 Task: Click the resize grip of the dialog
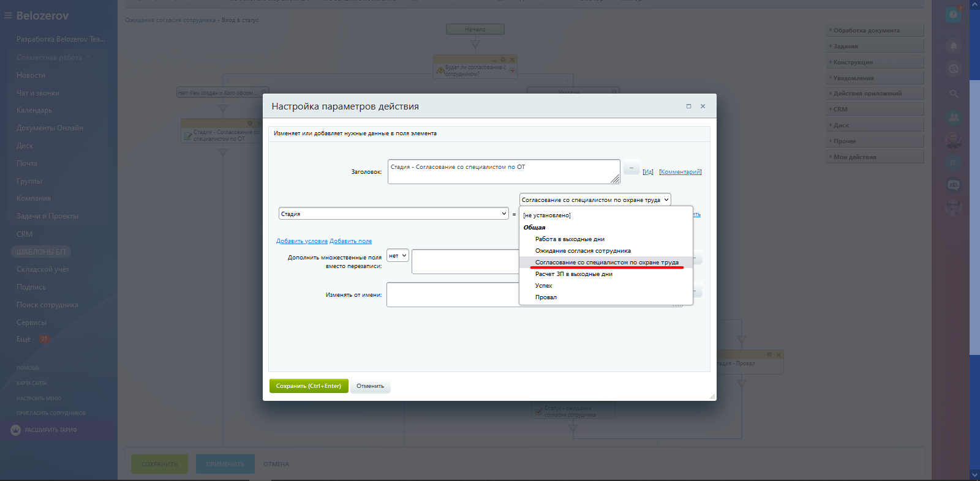pos(712,397)
